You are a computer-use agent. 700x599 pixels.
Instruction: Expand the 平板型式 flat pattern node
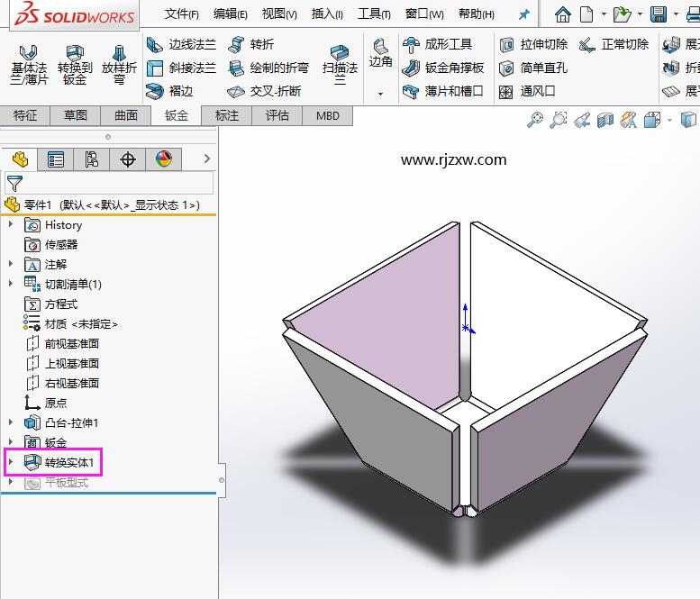pyautogui.click(x=11, y=482)
